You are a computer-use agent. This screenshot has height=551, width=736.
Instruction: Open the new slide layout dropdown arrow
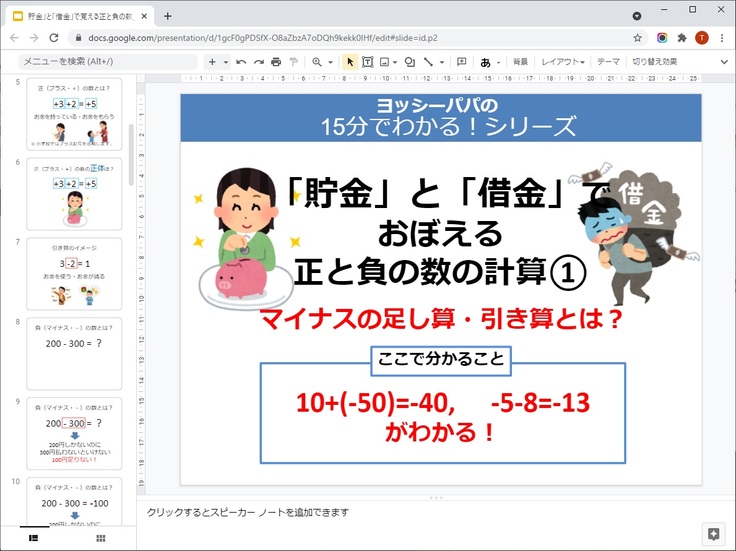(226, 62)
